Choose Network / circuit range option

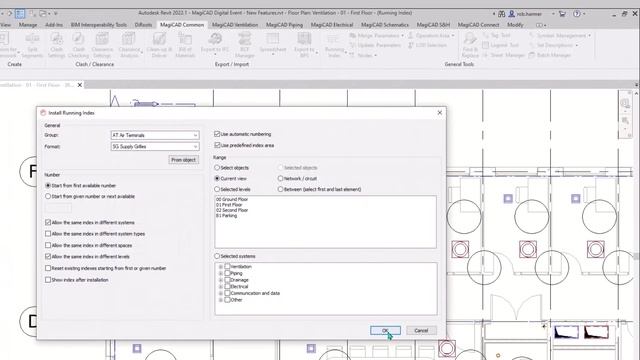(280, 178)
